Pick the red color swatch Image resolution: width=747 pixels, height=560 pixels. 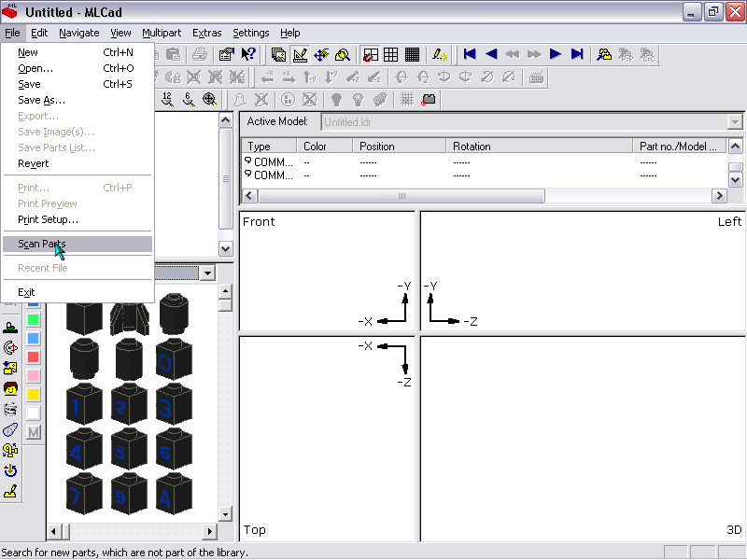[33, 357]
